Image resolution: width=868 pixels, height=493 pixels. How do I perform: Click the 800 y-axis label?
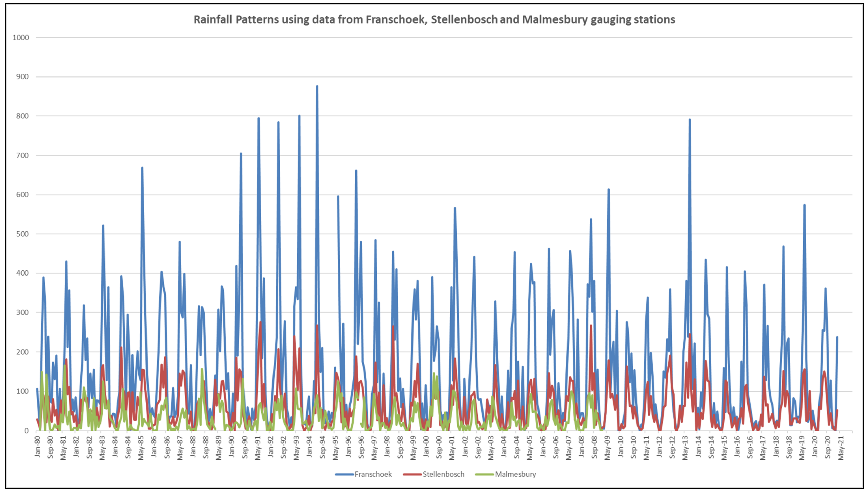click(x=23, y=116)
